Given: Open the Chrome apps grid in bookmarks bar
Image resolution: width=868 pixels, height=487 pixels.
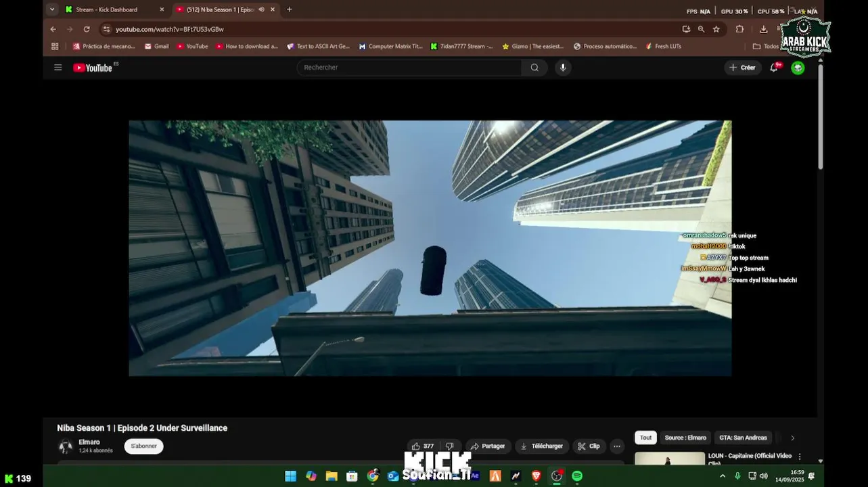Looking at the screenshot, I should click(x=55, y=47).
